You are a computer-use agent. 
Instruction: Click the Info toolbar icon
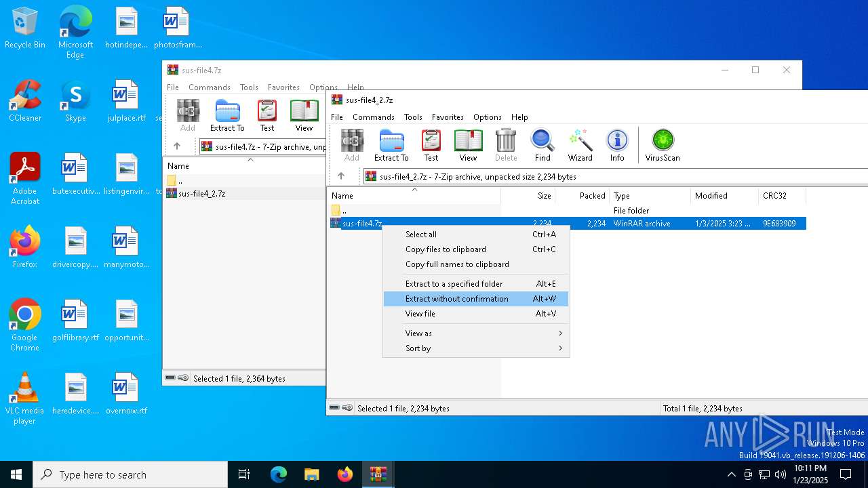tap(617, 146)
